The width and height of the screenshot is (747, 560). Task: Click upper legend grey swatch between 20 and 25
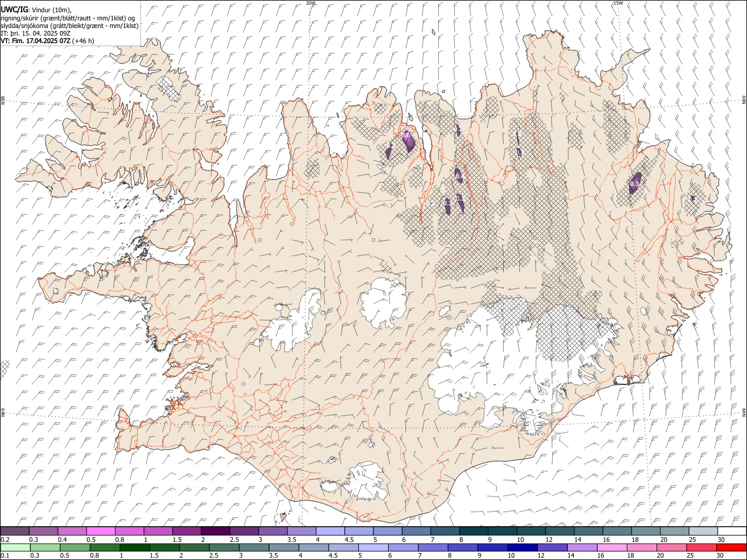[675, 531]
